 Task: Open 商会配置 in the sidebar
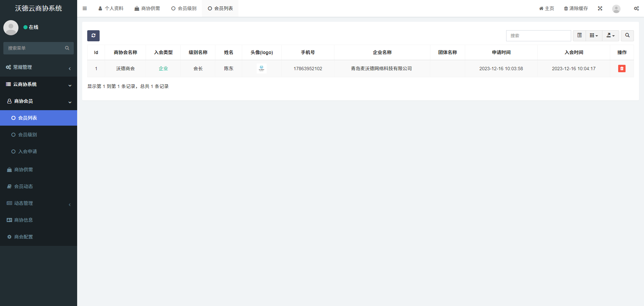click(39, 237)
